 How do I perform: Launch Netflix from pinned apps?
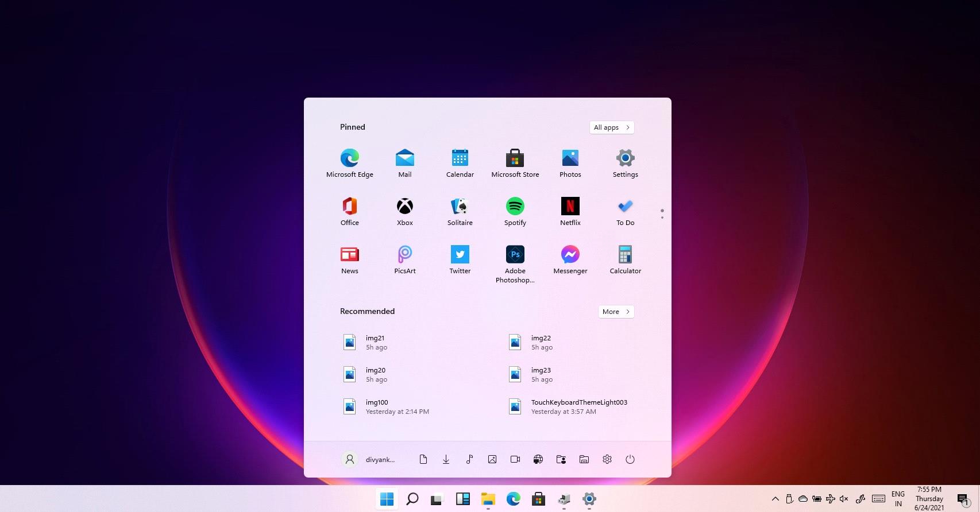(570, 212)
